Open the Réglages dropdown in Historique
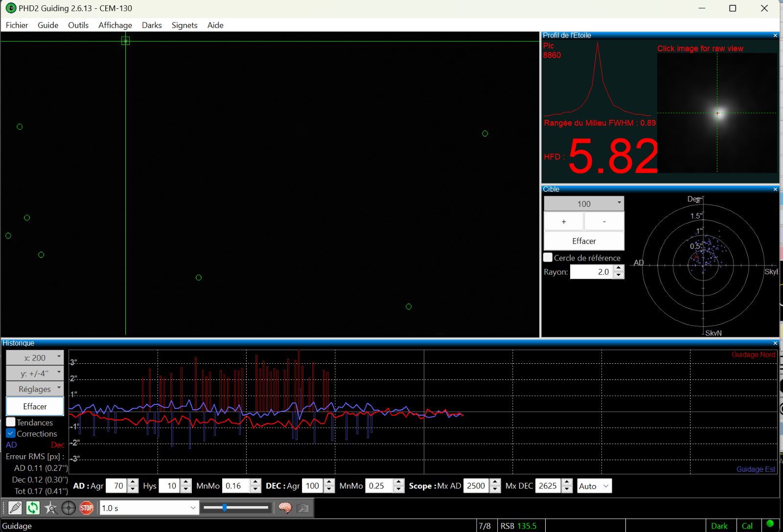The width and height of the screenshot is (783, 532). [35, 389]
